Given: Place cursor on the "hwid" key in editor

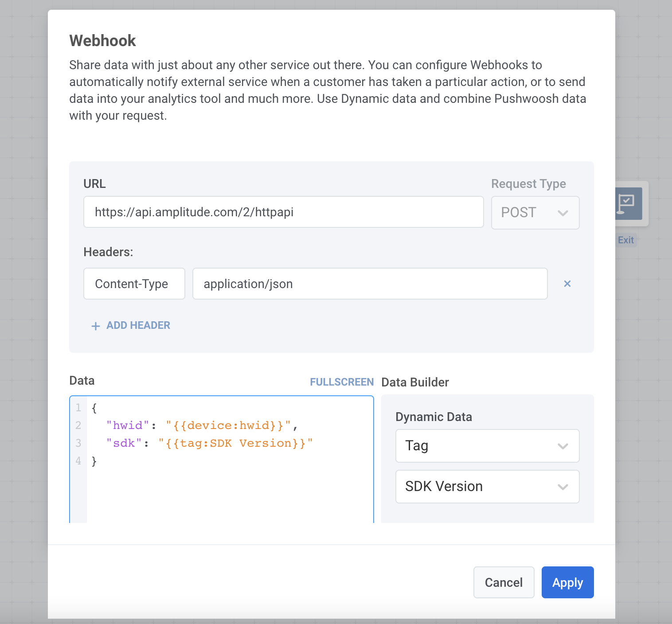Looking at the screenshot, I should (x=128, y=425).
